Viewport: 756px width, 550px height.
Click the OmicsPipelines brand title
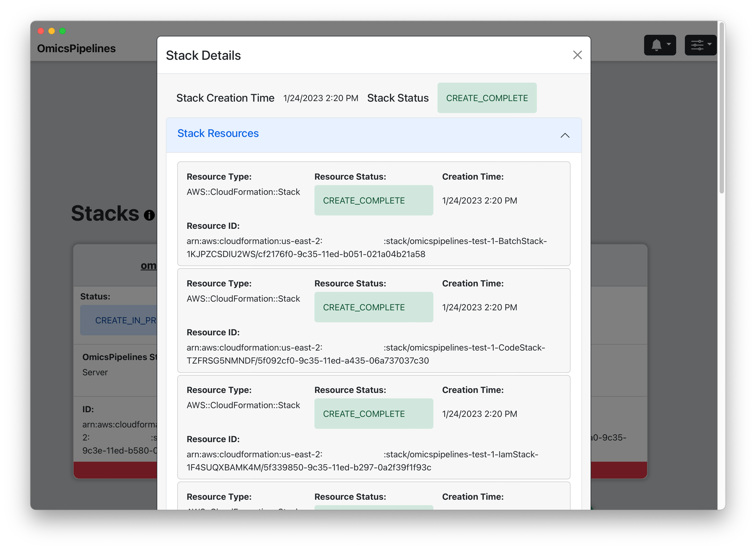point(76,48)
